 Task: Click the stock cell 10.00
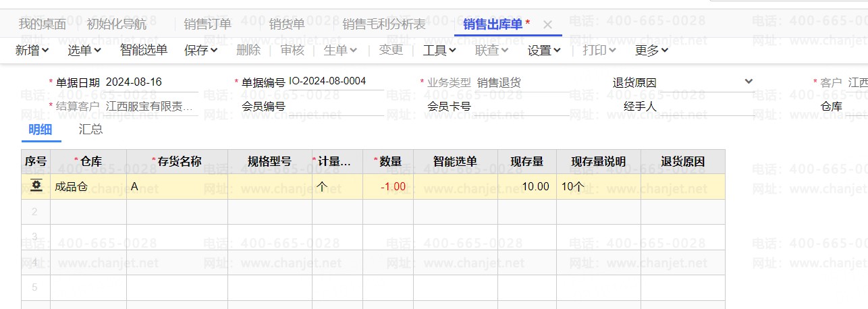click(527, 186)
